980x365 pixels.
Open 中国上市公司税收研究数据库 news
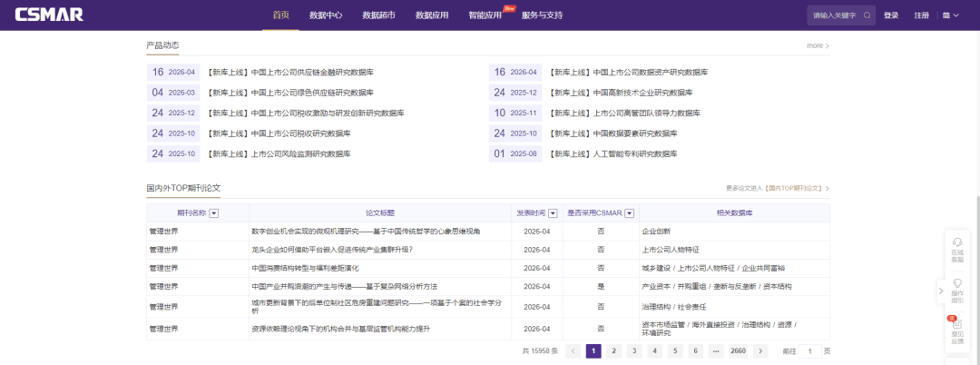[x=279, y=133]
